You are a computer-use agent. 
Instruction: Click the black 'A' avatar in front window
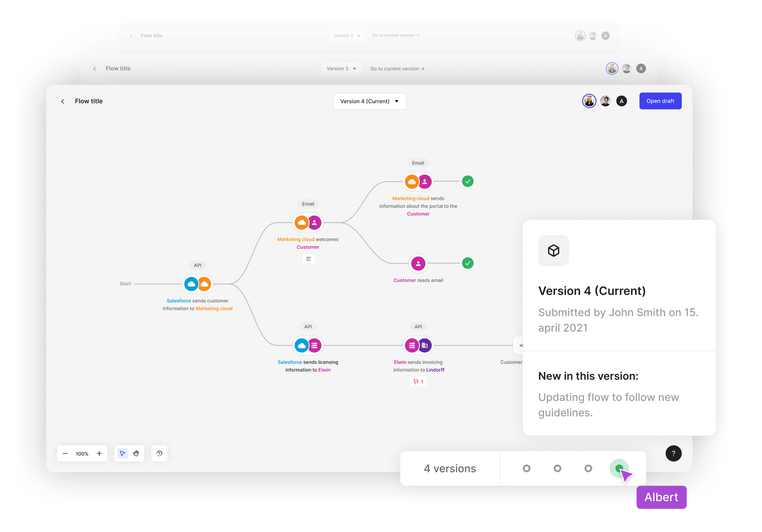[621, 101]
